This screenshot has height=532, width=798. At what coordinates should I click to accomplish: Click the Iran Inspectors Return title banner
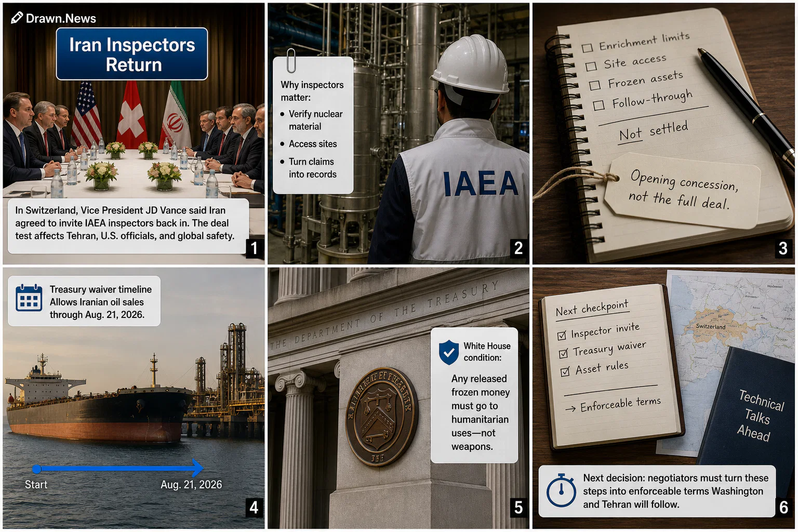coord(132,54)
